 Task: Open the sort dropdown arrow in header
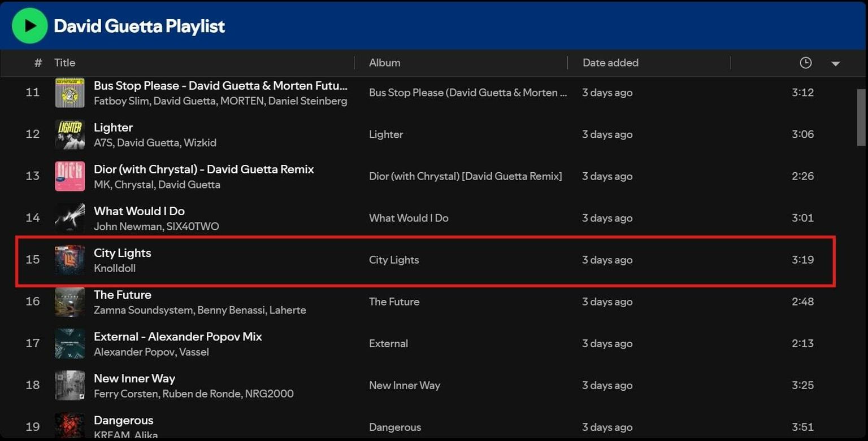[835, 64]
